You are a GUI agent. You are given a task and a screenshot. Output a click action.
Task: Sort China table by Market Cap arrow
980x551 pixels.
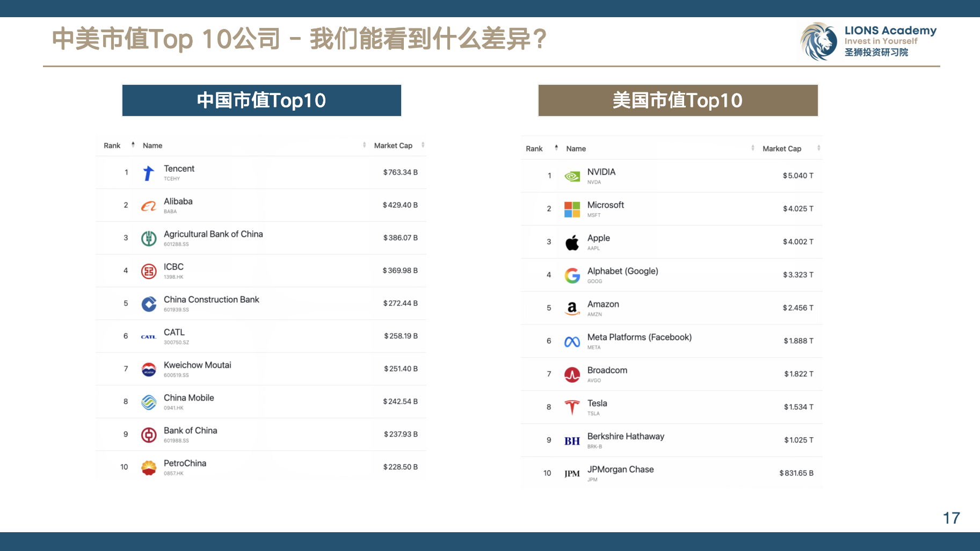click(423, 145)
